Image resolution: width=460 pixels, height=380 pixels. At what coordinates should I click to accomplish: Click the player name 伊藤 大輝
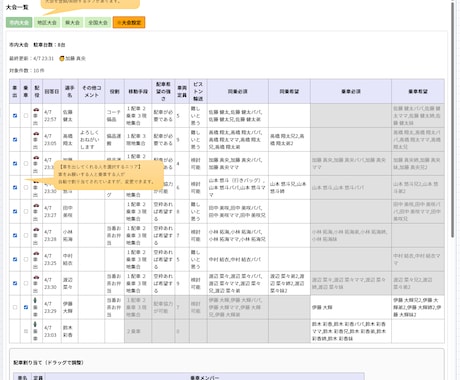click(x=68, y=307)
